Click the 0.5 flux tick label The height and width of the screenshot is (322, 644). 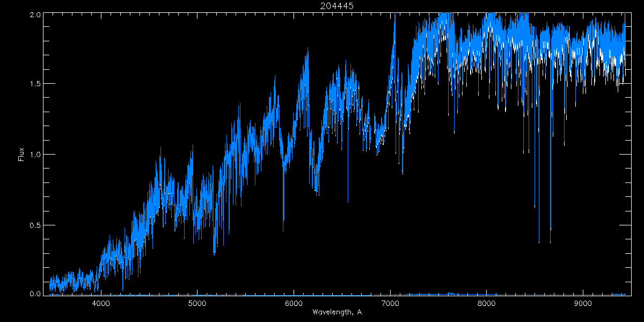click(x=34, y=225)
